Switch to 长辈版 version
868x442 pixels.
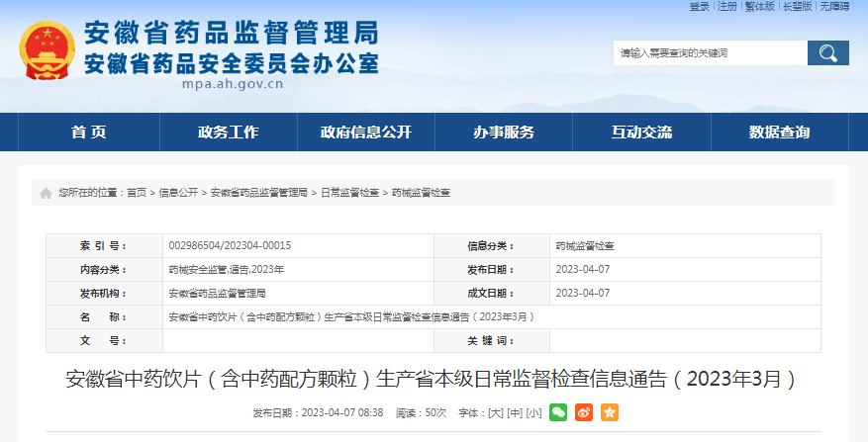coord(797,7)
